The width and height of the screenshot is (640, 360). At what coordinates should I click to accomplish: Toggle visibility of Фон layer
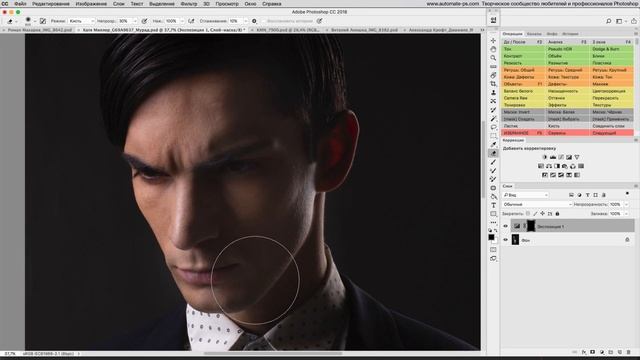505,240
